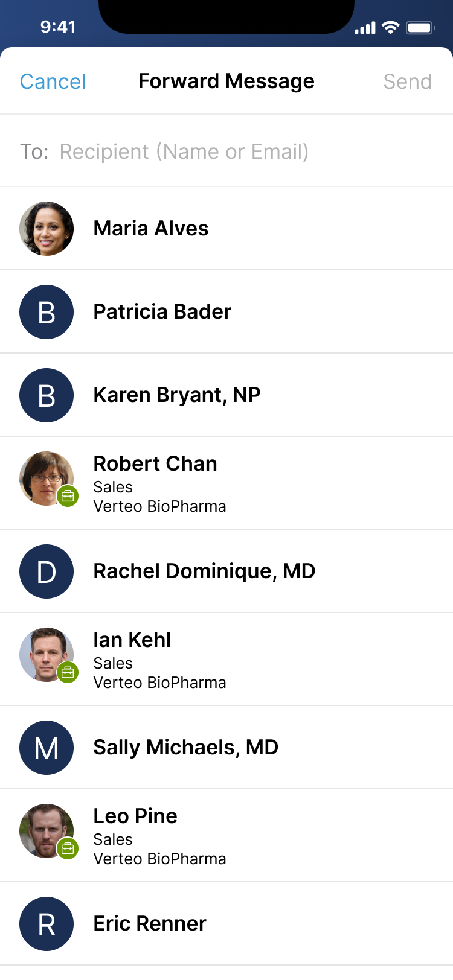Click the briefcase badge on Robert Chan
The image size is (453, 980).
pyautogui.click(x=68, y=496)
